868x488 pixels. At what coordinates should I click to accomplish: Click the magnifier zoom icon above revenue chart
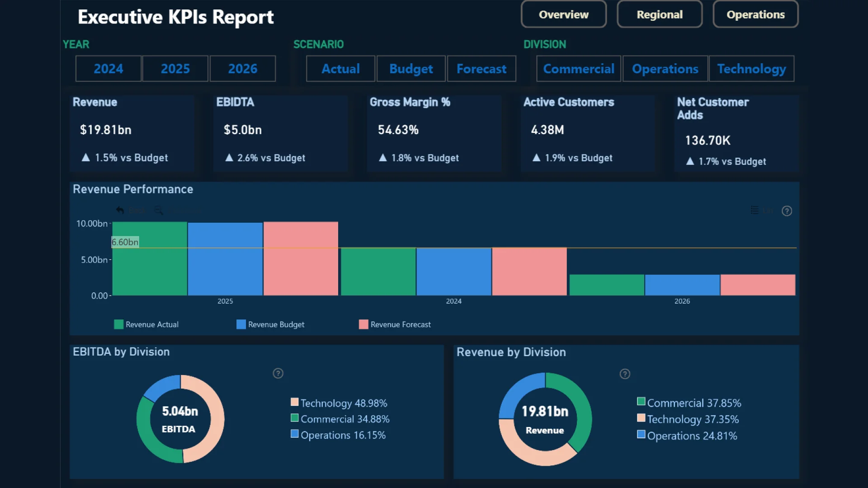pyautogui.click(x=159, y=210)
